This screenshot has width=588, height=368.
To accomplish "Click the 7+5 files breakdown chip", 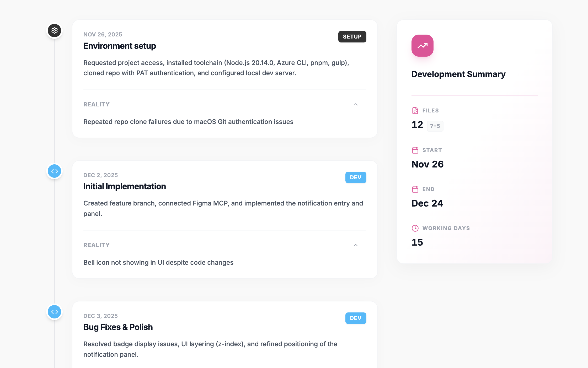I will [435, 126].
